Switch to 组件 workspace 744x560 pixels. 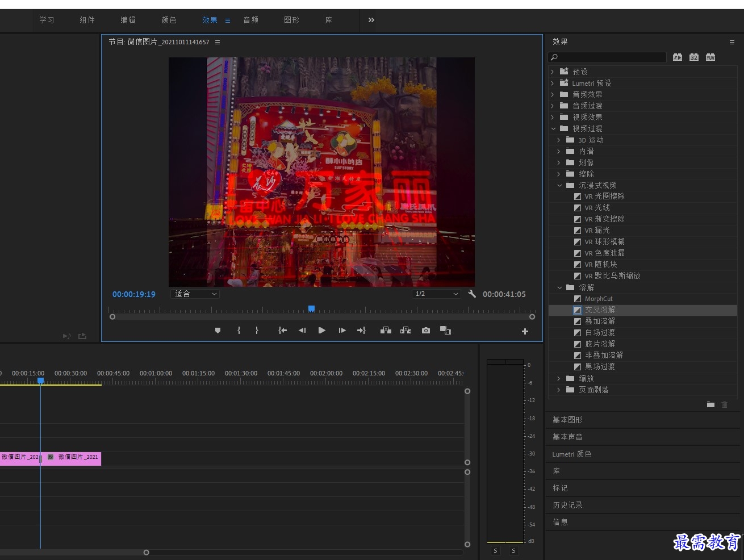tap(87, 20)
